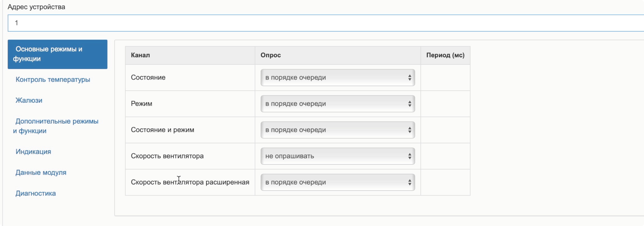Open the Индикация tab
Viewport: 644px width, 226px height.
[33, 152]
